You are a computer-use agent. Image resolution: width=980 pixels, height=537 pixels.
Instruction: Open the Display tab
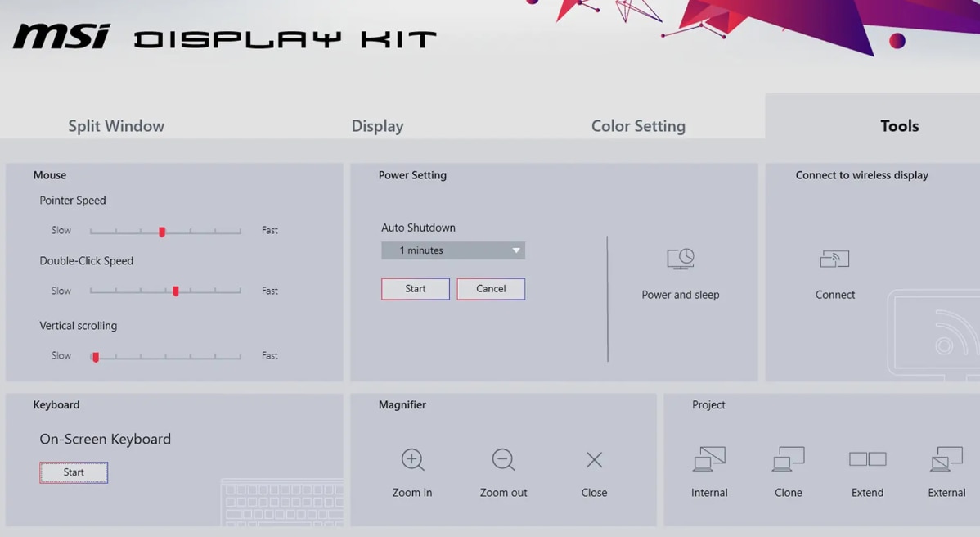pyautogui.click(x=377, y=125)
